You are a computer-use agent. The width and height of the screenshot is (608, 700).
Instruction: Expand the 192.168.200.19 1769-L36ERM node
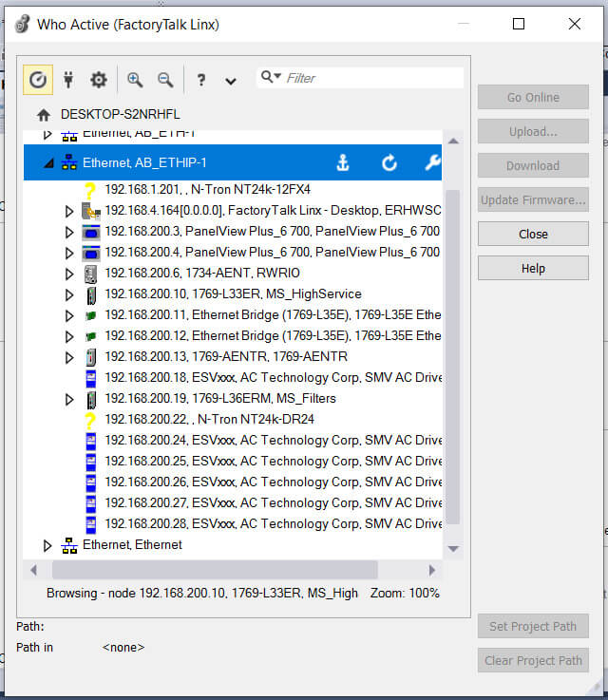click(x=69, y=399)
